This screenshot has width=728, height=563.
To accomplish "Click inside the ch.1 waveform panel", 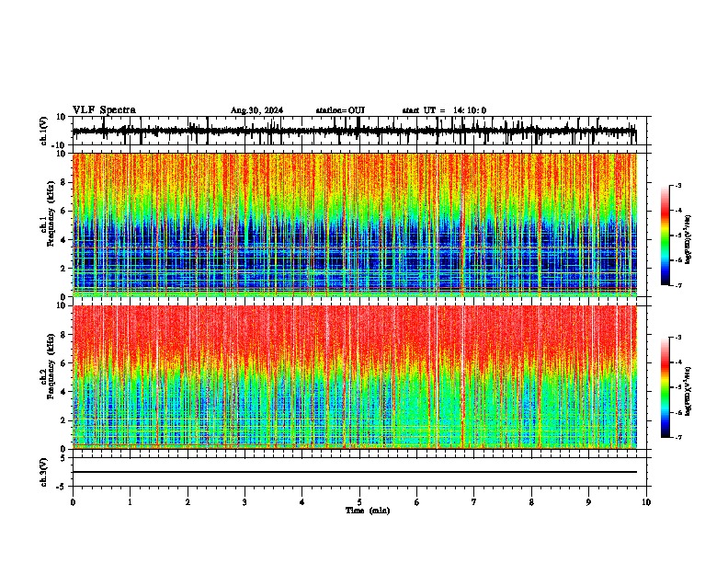I will click(358, 131).
